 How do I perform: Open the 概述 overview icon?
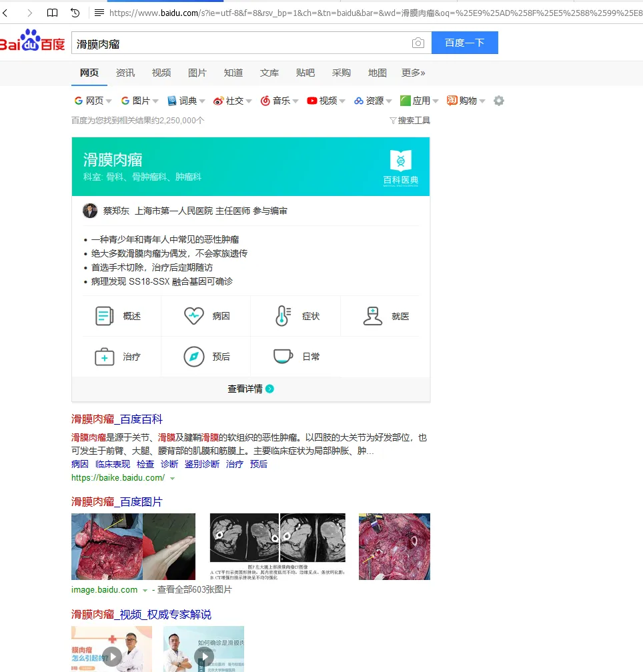(x=104, y=316)
